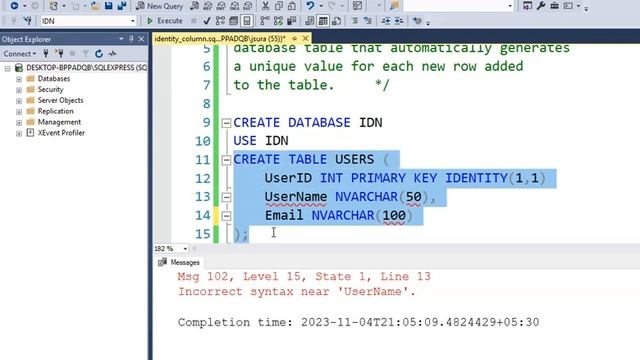Open the Connect menu in Object Explorer

click(x=20, y=53)
